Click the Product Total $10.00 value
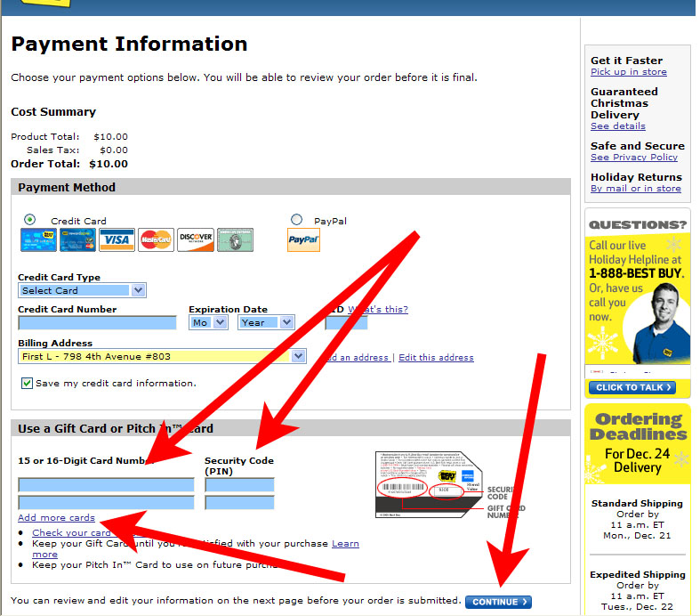The height and width of the screenshot is (616, 700). [x=110, y=137]
